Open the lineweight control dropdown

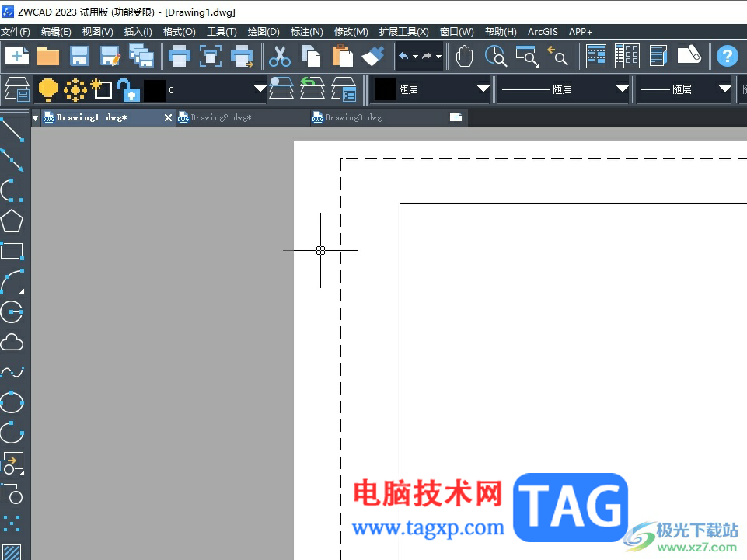pos(725,89)
